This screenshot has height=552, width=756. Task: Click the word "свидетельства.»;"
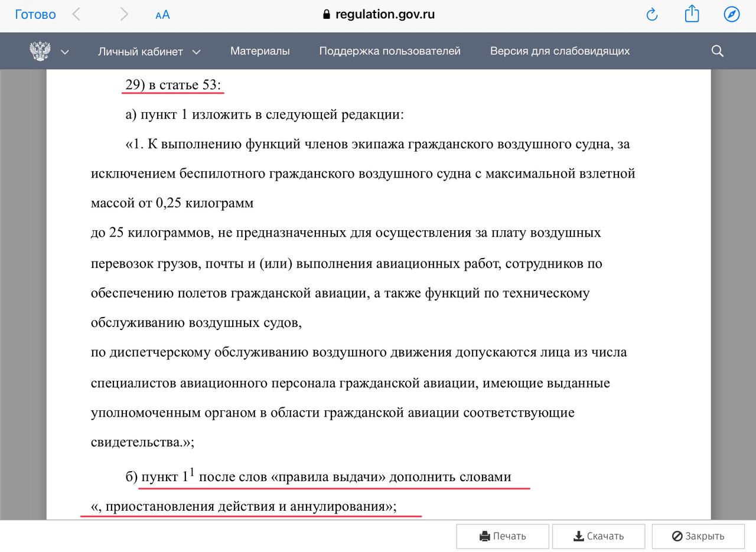(142, 442)
